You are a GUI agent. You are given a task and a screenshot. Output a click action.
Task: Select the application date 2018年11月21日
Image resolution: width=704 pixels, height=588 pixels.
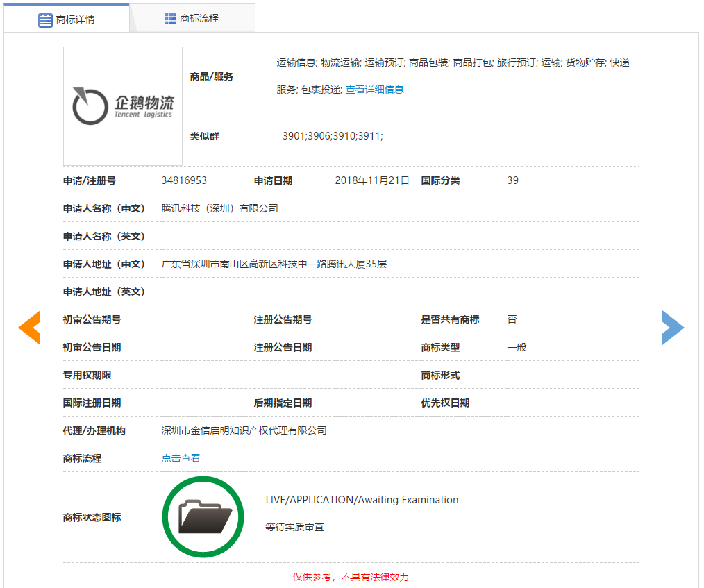372,180
